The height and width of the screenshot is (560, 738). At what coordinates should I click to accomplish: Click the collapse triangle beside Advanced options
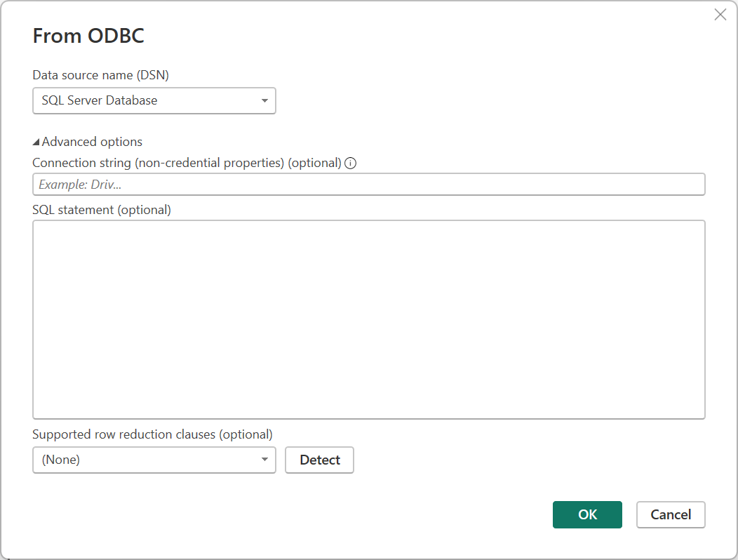click(x=36, y=141)
